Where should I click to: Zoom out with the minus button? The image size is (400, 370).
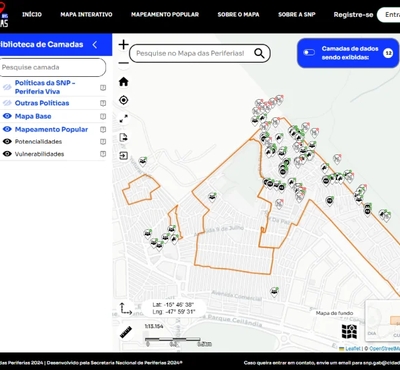(x=124, y=63)
